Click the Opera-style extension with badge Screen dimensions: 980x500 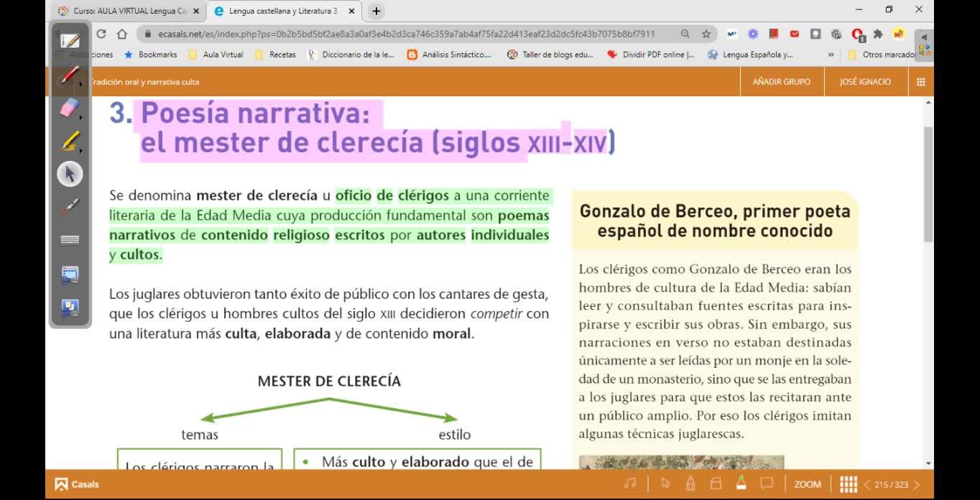[x=858, y=34]
